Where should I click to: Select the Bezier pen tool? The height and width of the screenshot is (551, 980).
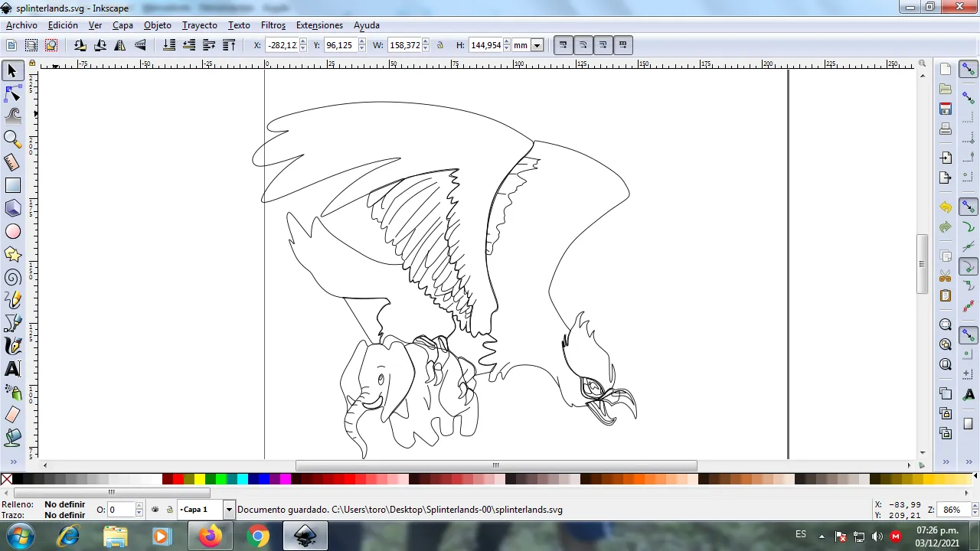(x=12, y=323)
